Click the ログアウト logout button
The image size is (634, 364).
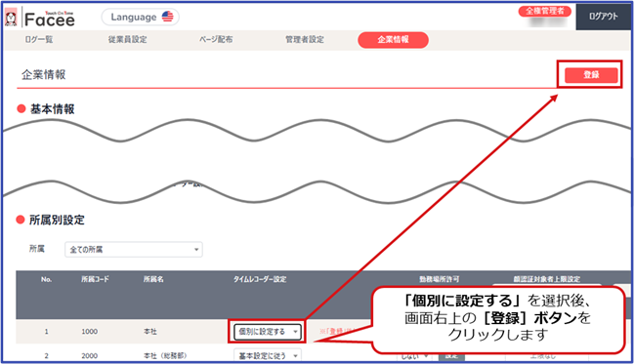[604, 17]
